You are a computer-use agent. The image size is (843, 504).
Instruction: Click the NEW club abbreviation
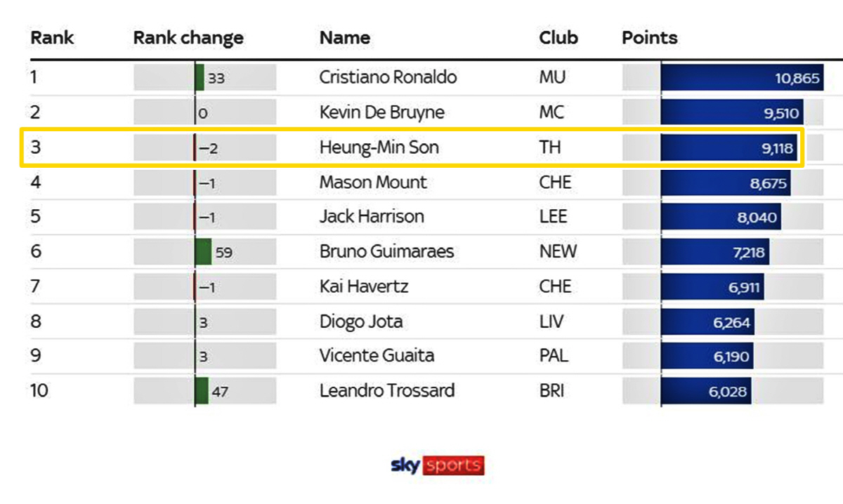(558, 251)
